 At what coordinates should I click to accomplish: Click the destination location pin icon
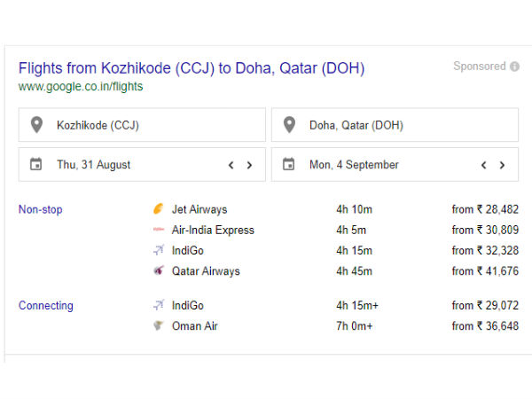click(289, 125)
